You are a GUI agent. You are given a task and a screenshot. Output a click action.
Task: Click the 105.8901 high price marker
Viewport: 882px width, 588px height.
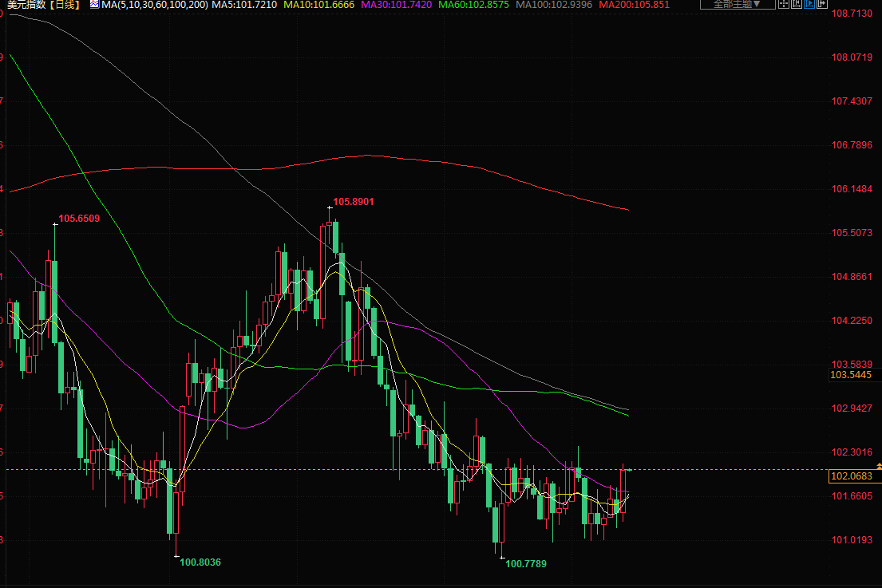point(353,202)
